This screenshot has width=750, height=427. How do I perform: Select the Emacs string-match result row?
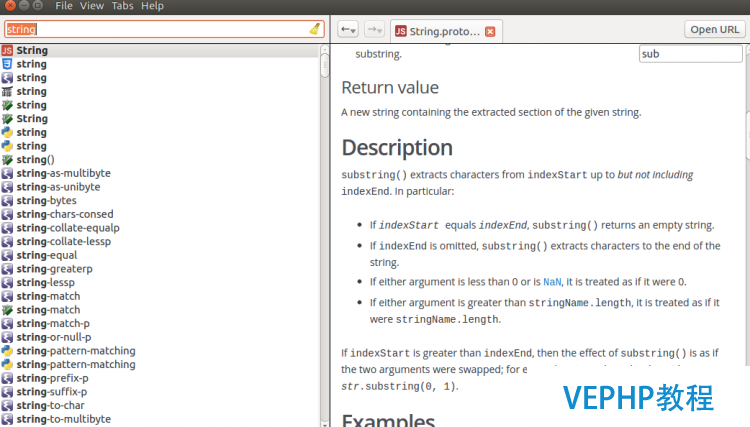(160, 296)
